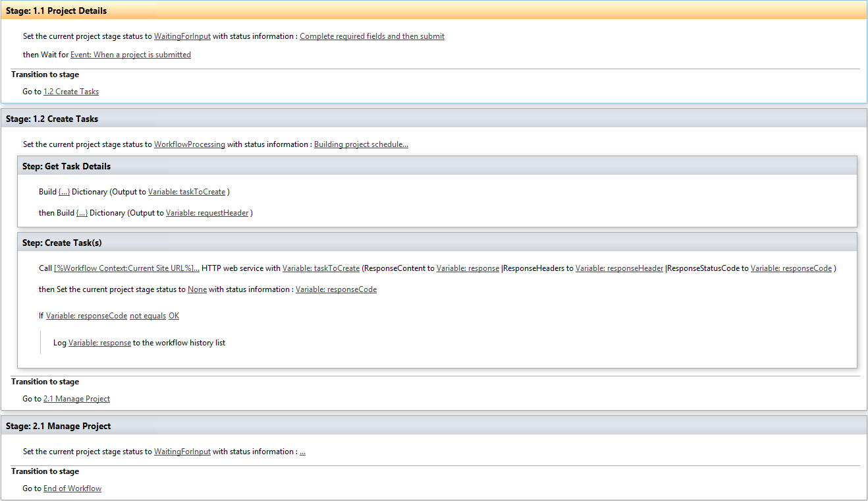Image resolution: width=868 pixels, height=501 pixels.
Task: Click 'Variable: response' in Log action
Action: click(x=99, y=343)
